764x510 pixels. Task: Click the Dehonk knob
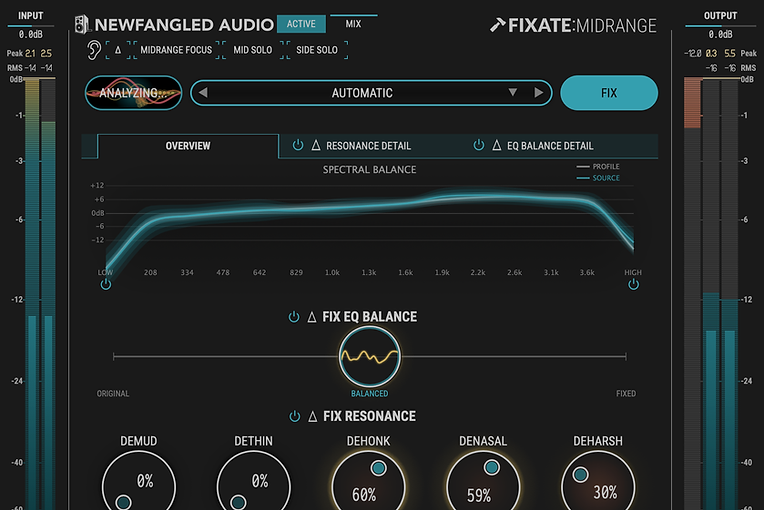tap(368, 482)
